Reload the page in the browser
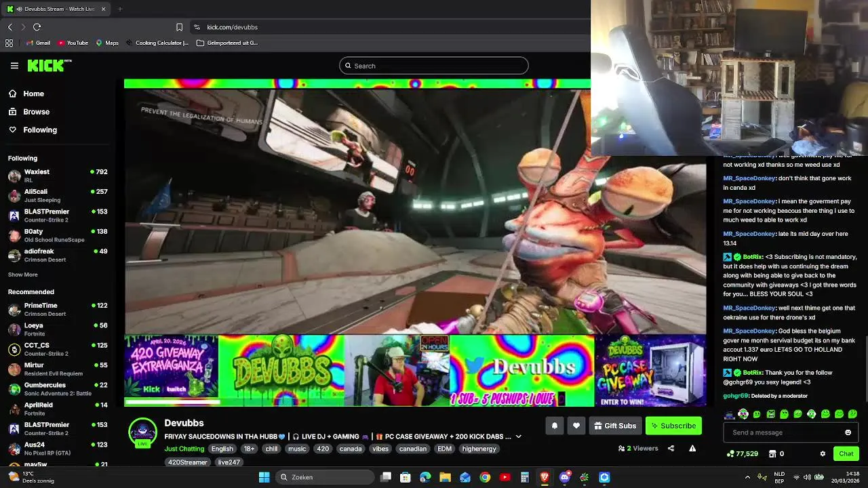868x488 pixels. point(37,27)
